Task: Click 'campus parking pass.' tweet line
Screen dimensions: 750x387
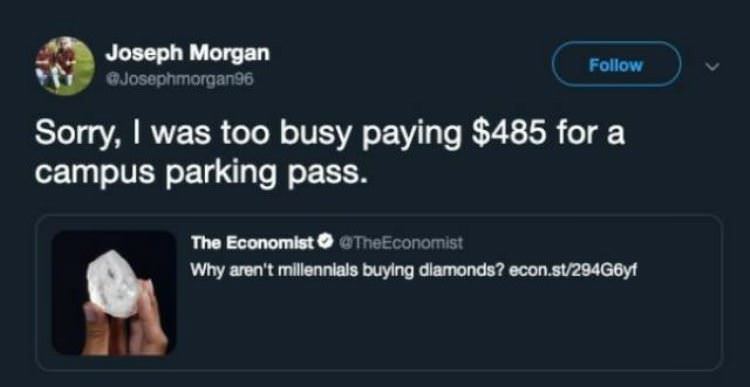Action: 203,176
